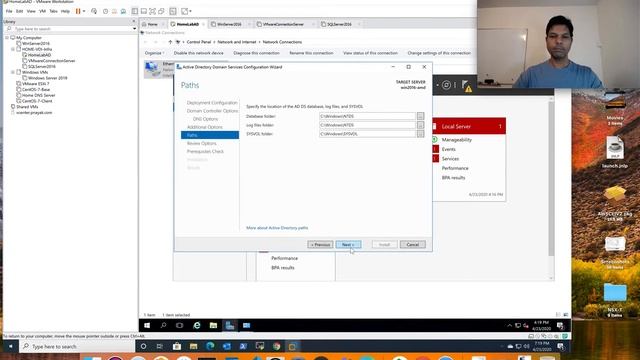The height and width of the screenshot is (360, 640).
Task: Open the View menu in VMware
Action: [31, 11]
